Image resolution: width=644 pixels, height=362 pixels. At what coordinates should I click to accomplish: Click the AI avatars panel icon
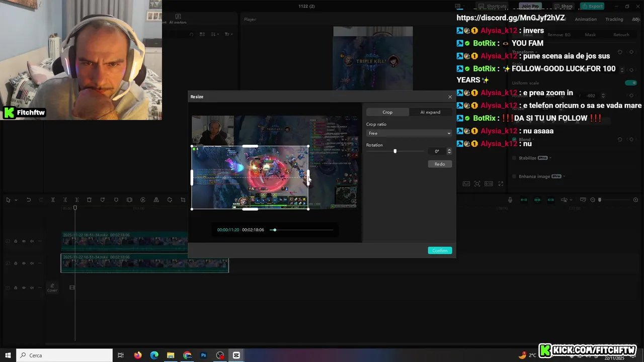click(x=178, y=19)
